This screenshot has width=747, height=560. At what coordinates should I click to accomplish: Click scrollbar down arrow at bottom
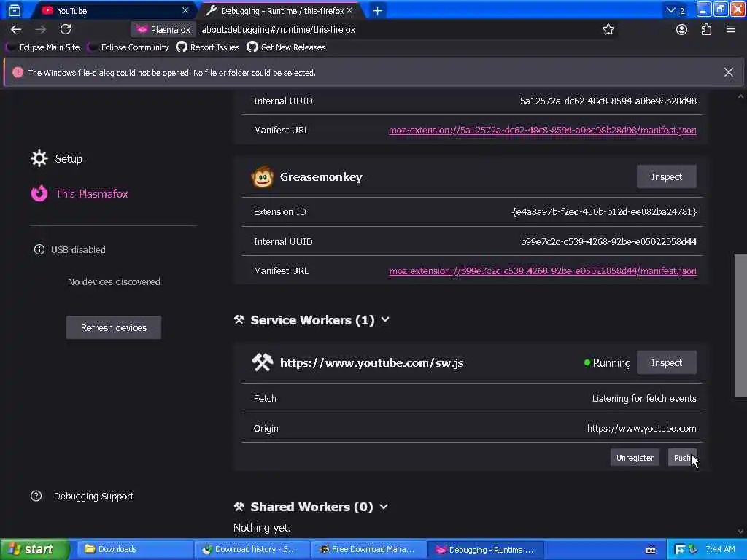[x=740, y=532]
